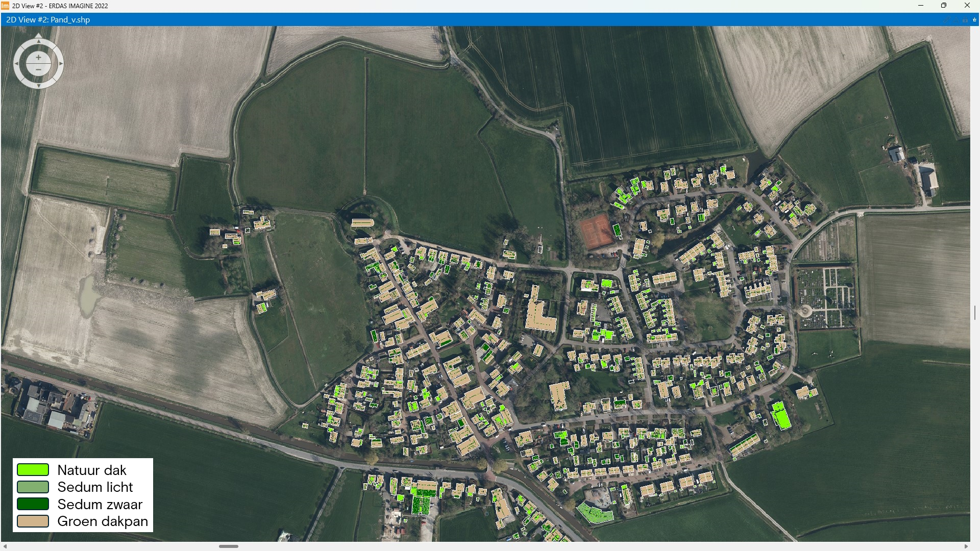Click the horizontal scrollbar thumb at the bottom
Screen dimensions: 980x551
(x=229, y=546)
